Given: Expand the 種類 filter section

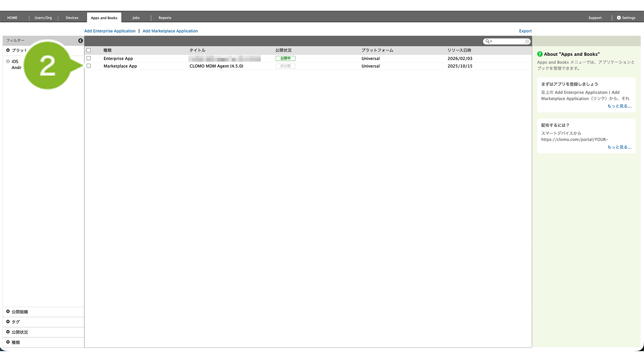Looking at the screenshot, I should point(8,342).
